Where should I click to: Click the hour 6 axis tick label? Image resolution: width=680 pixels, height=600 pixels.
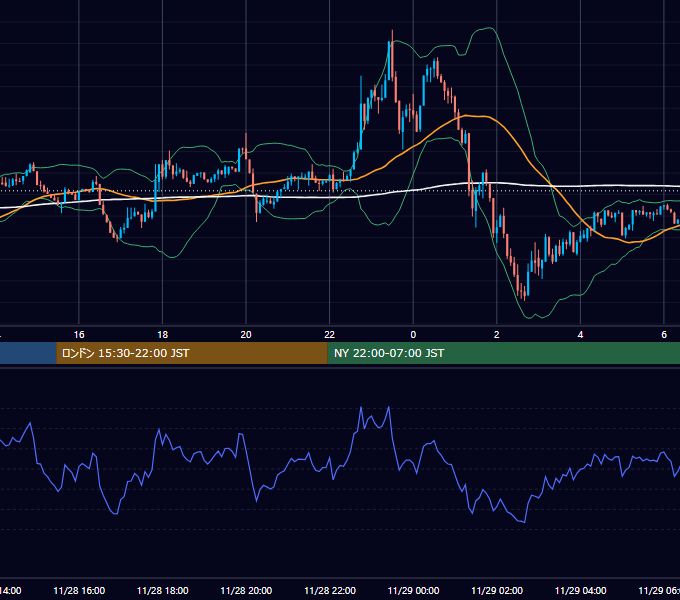pos(664,335)
